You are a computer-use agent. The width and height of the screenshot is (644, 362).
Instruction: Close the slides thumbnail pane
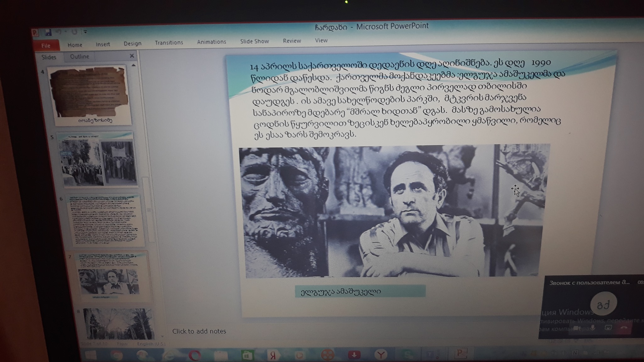tap(132, 56)
